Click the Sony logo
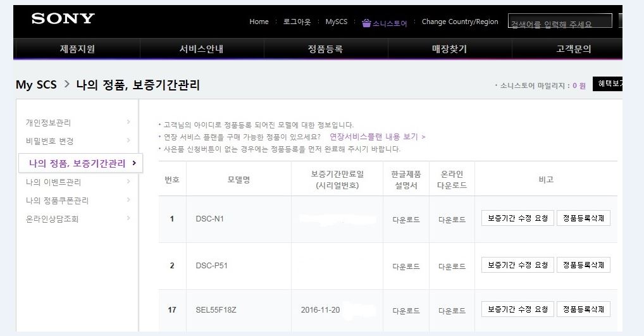Screen dimensions: 644x336 pyautogui.click(x=63, y=19)
